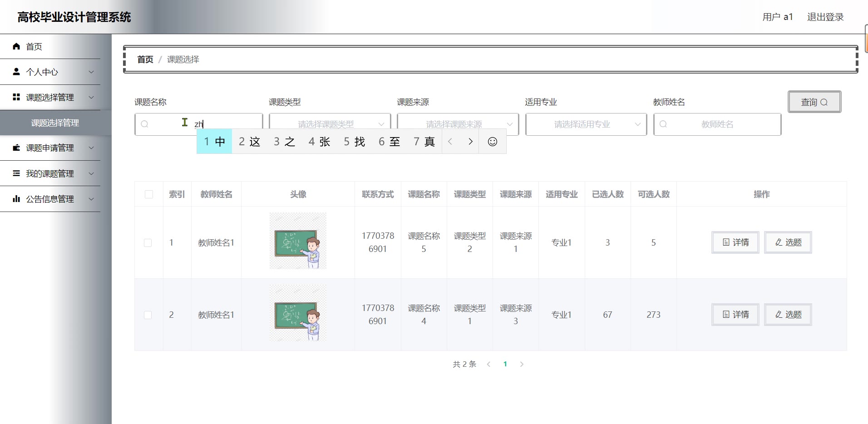Click the search icon in 教师姓名 field
868x424 pixels.
[x=663, y=124]
